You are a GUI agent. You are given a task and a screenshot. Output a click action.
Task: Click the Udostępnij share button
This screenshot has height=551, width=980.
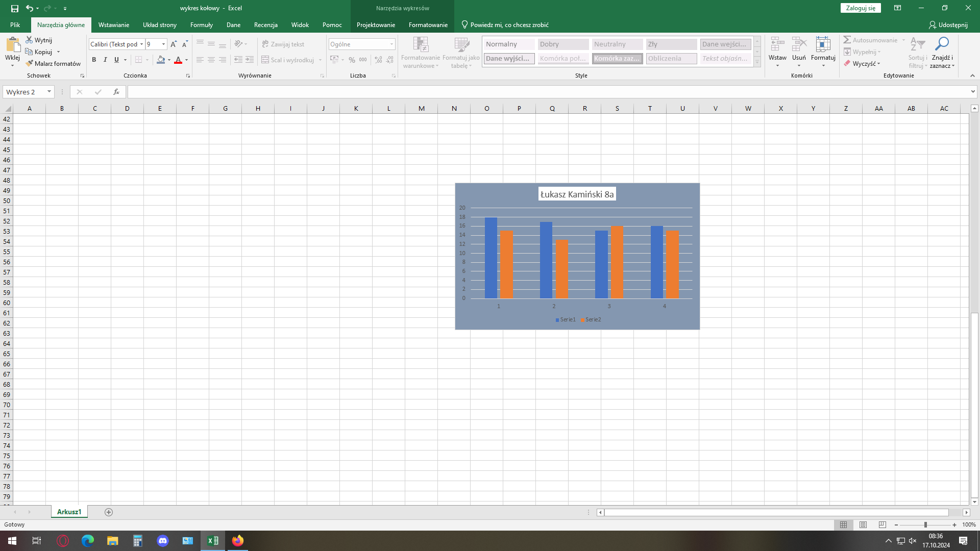948,24
